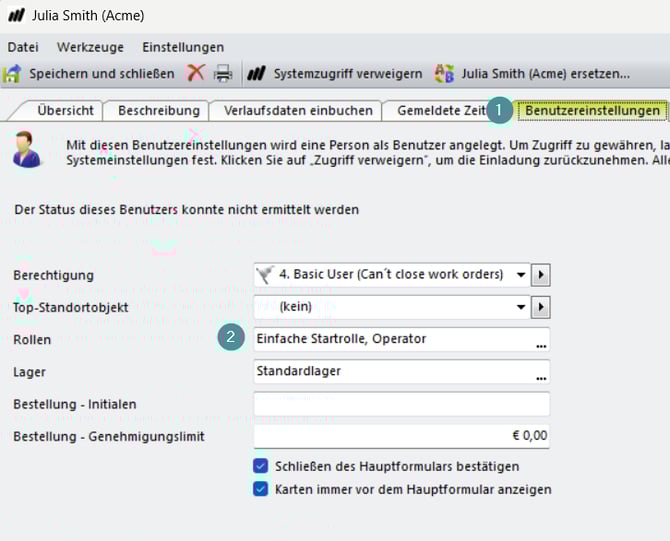The image size is (670, 541).
Task: Click the Lager field showing Standardlager
Action: [x=401, y=371]
